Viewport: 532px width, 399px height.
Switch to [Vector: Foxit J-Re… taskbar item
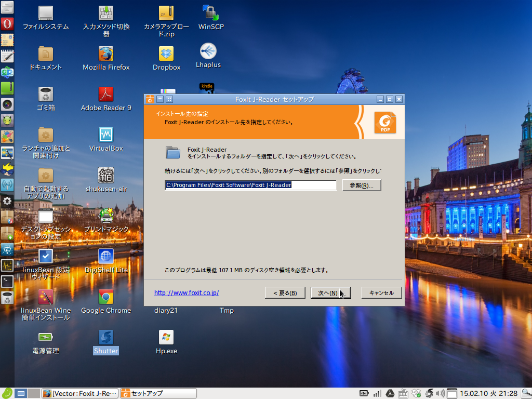[80, 394]
